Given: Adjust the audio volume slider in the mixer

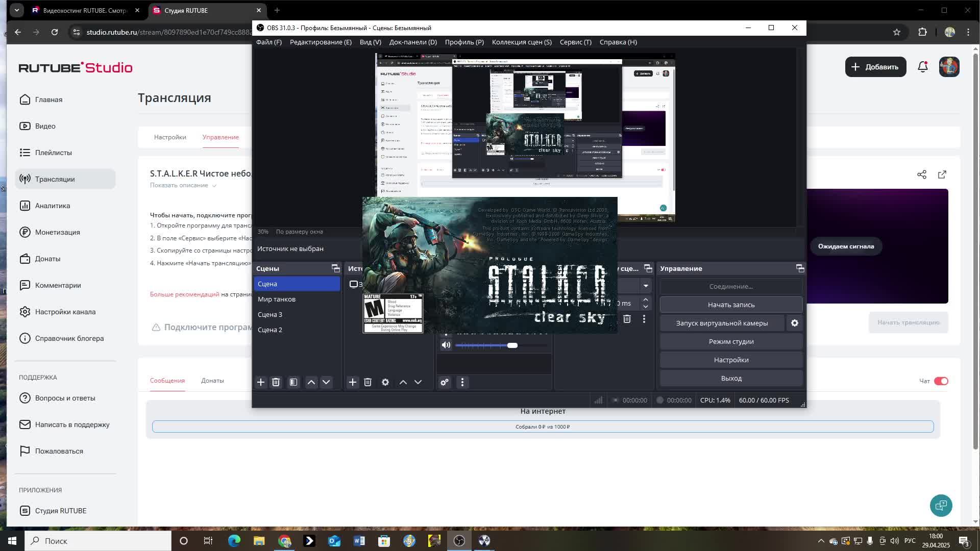Looking at the screenshot, I should [513, 345].
